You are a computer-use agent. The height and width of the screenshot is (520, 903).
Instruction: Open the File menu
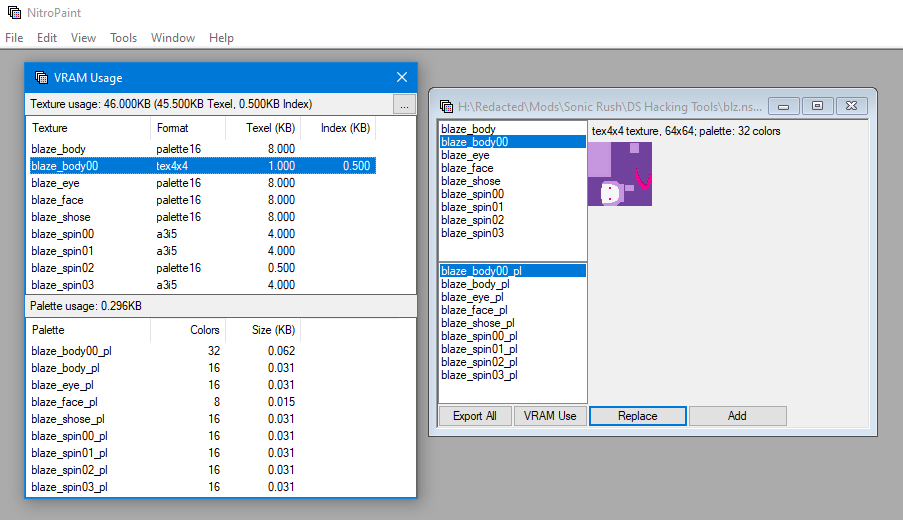pos(14,38)
